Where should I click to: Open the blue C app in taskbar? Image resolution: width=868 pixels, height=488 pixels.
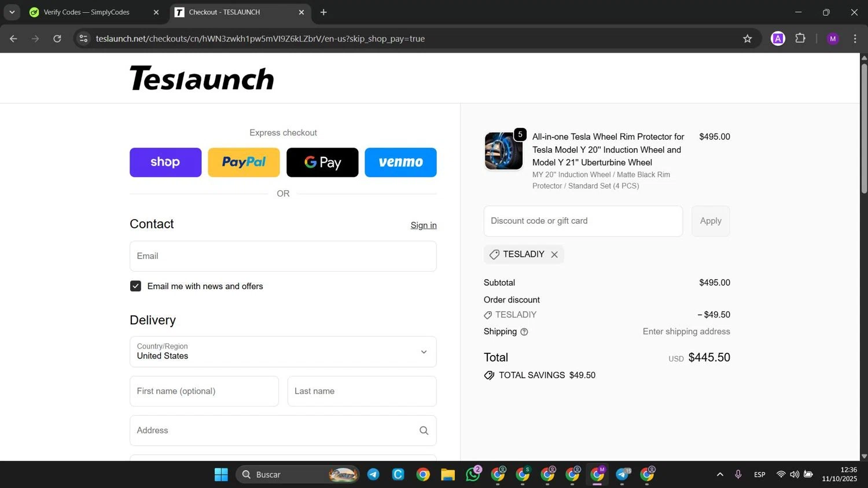click(398, 475)
